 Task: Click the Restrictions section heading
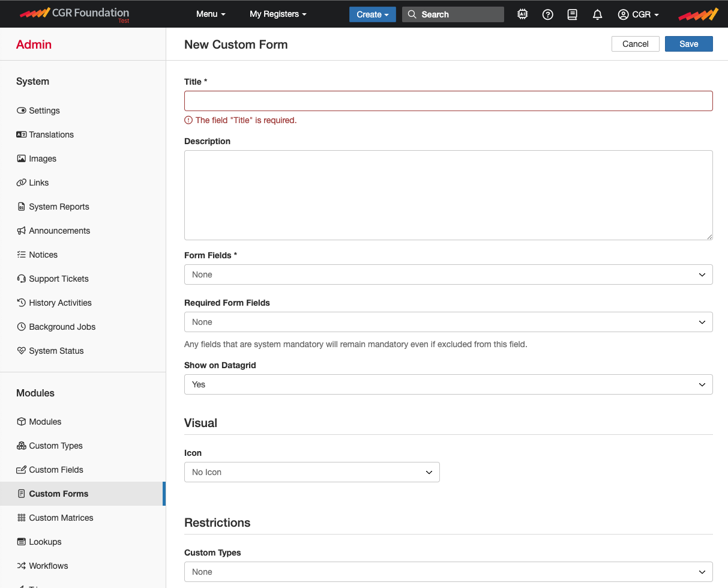tap(217, 523)
